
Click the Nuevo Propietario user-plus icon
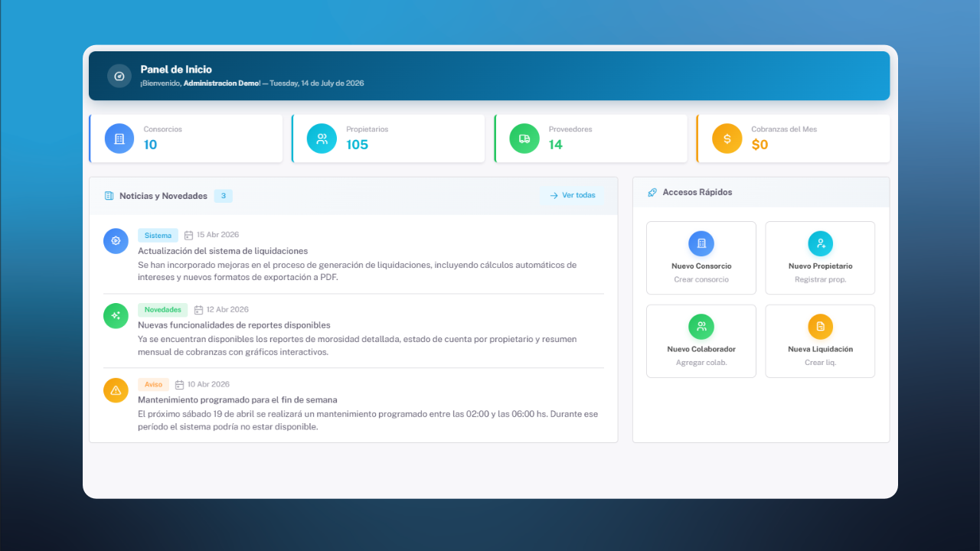[x=820, y=243]
